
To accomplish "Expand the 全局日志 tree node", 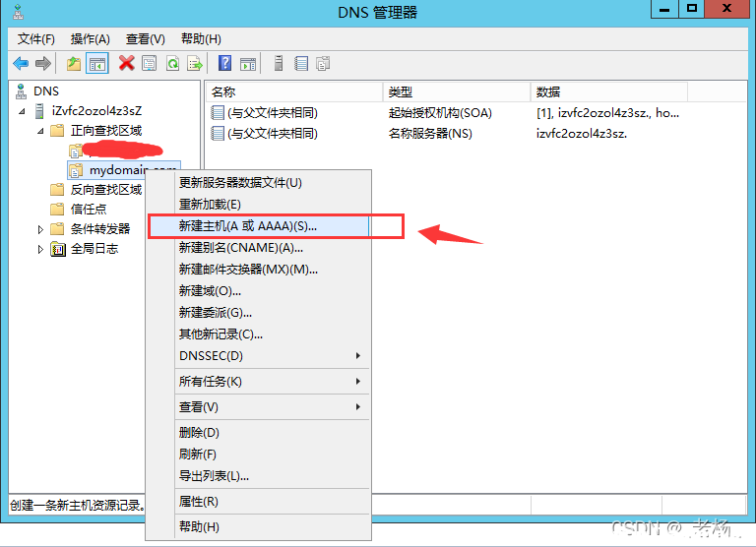I will point(40,249).
